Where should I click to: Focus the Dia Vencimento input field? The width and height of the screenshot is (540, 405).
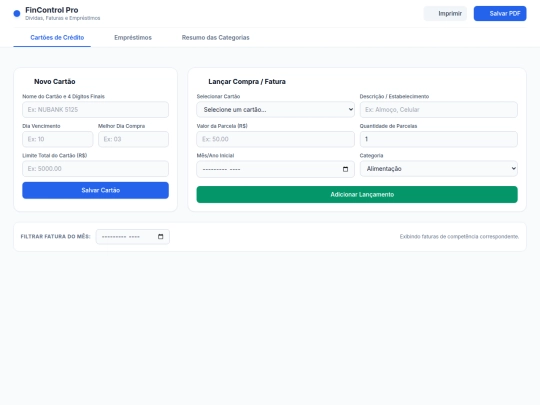click(x=58, y=139)
